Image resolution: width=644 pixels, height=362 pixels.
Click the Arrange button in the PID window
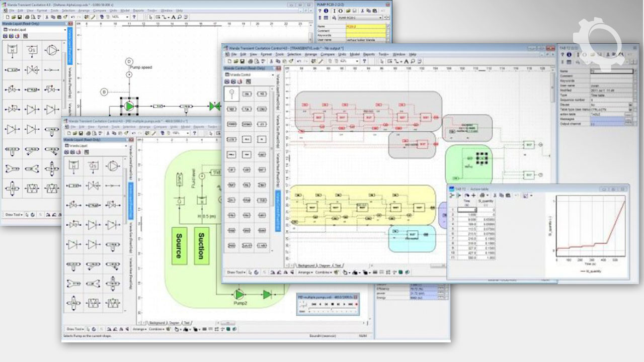pos(139,329)
